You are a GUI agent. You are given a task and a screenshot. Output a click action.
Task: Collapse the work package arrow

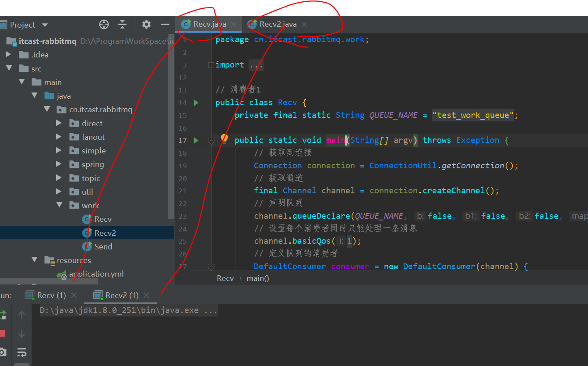click(x=59, y=205)
